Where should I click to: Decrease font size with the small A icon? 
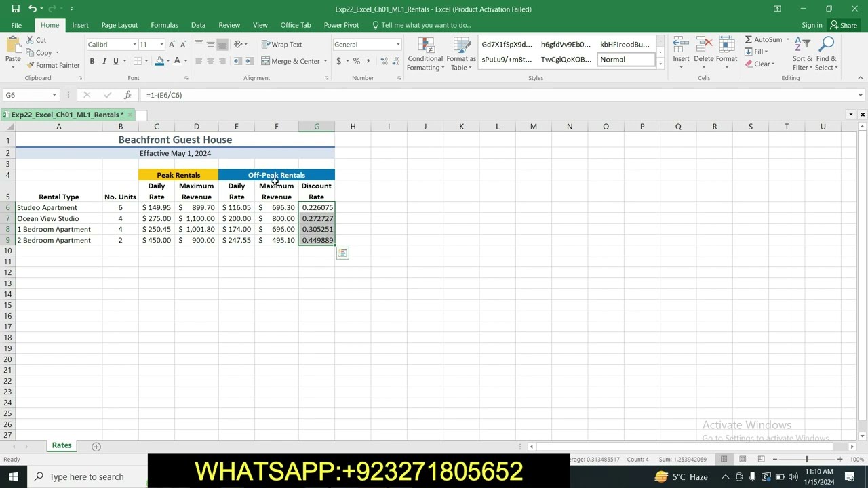[183, 45]
